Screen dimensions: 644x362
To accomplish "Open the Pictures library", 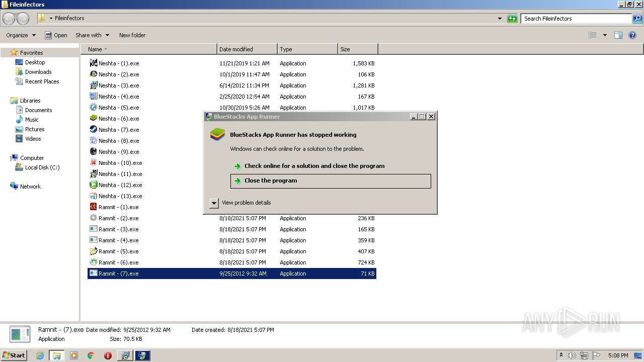I will coord(35,129).
